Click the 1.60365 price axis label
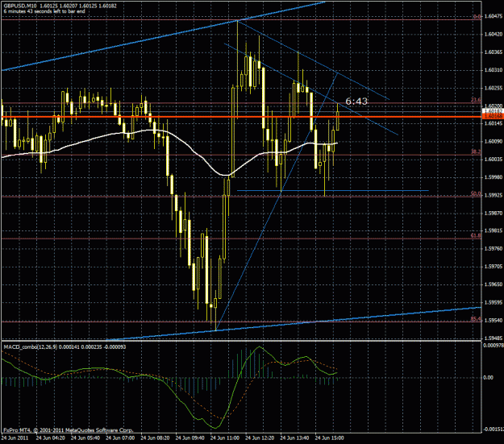 (x=493, y=52)
